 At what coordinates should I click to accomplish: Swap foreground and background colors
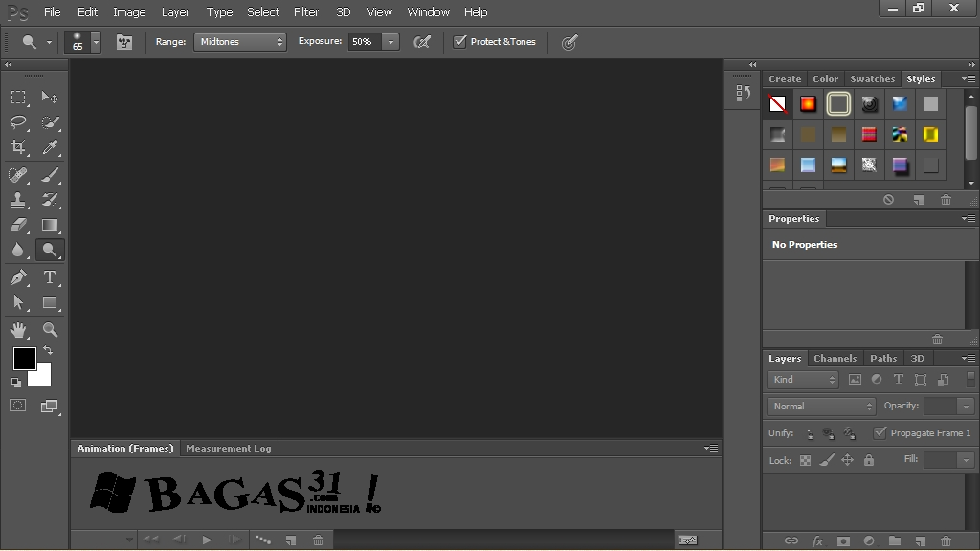(x=48, y=350)
